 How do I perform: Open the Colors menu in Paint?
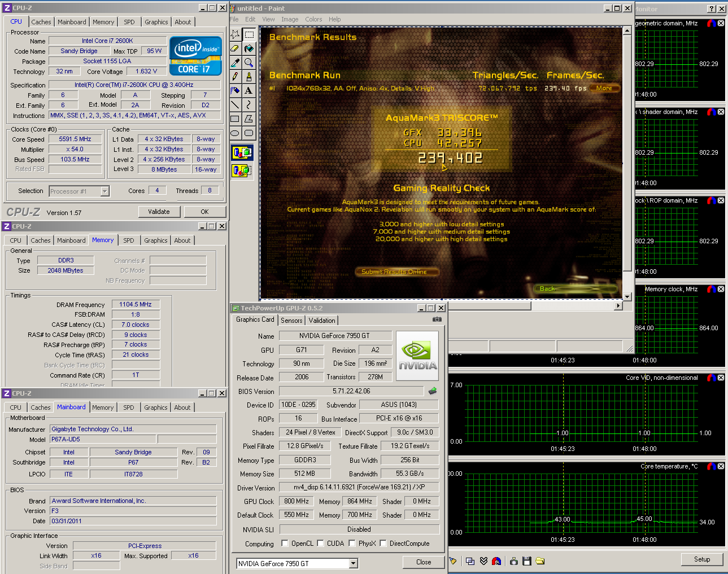click(313, 19)
